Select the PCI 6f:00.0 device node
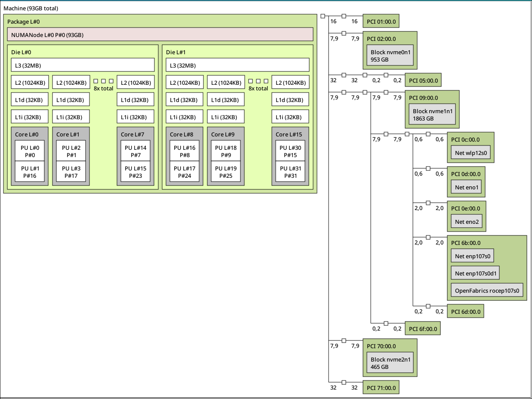The height and width of the screenshot is (399, 532). pos(423,329)
